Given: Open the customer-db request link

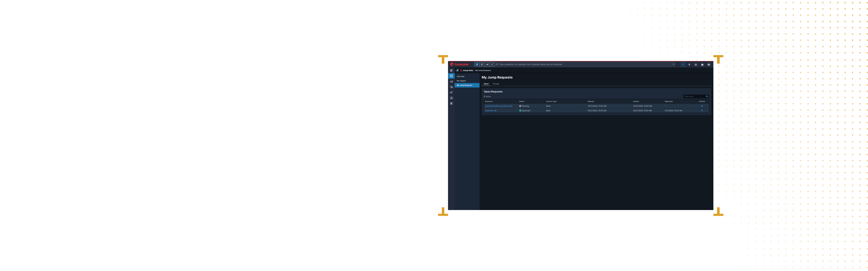Looking at the screenshot, I should 491,111.
